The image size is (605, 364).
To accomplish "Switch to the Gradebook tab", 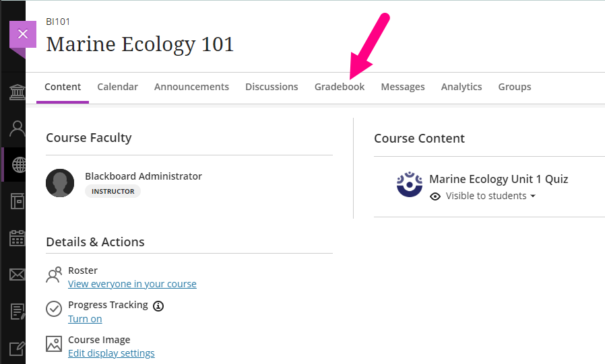I will 340,87.
